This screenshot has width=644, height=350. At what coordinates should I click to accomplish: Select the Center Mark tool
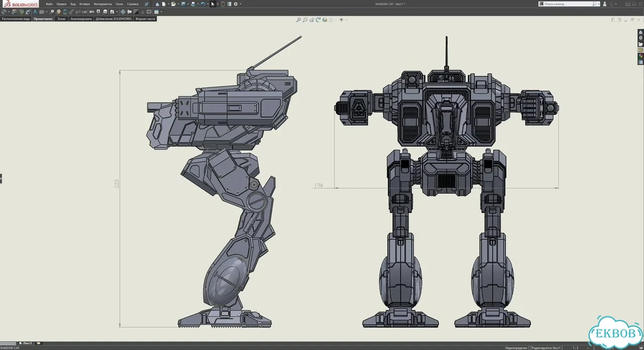(x=123, y=12)
